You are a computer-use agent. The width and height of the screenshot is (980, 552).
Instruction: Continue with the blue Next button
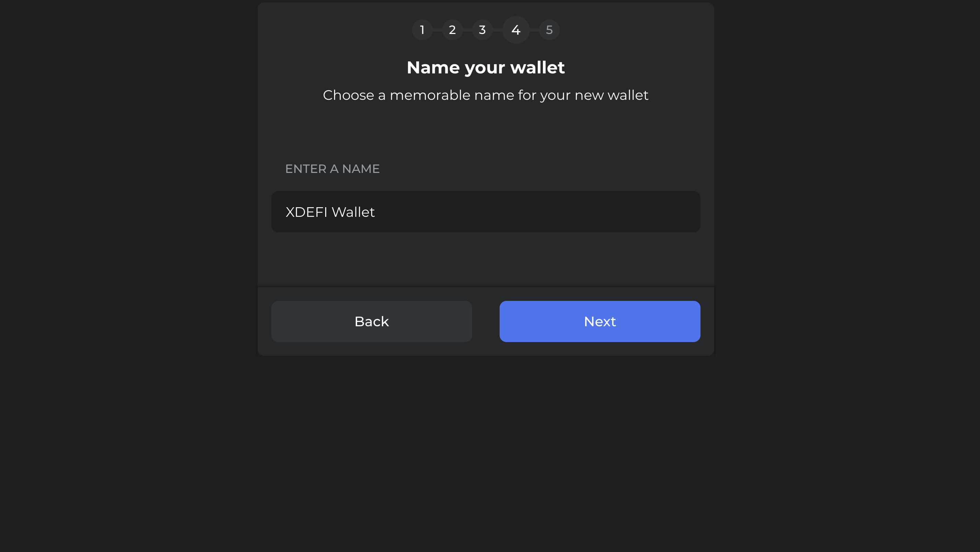click(600, 321)
